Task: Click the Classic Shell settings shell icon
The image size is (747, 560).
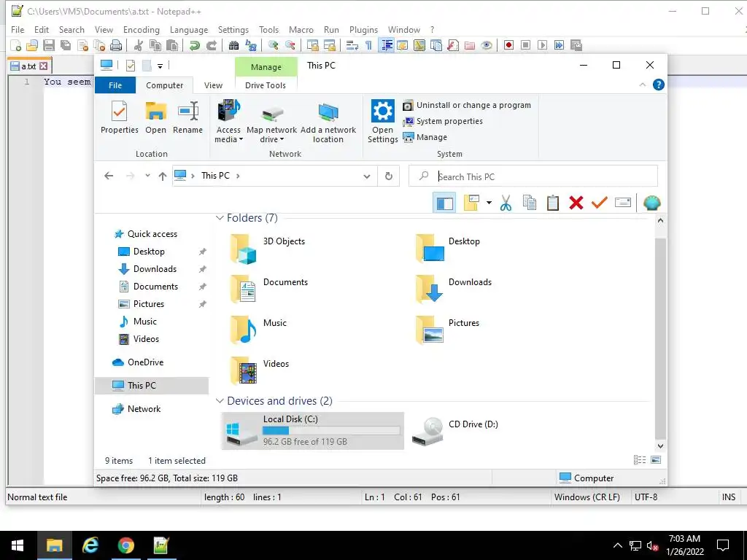Action: click(651, 203)
